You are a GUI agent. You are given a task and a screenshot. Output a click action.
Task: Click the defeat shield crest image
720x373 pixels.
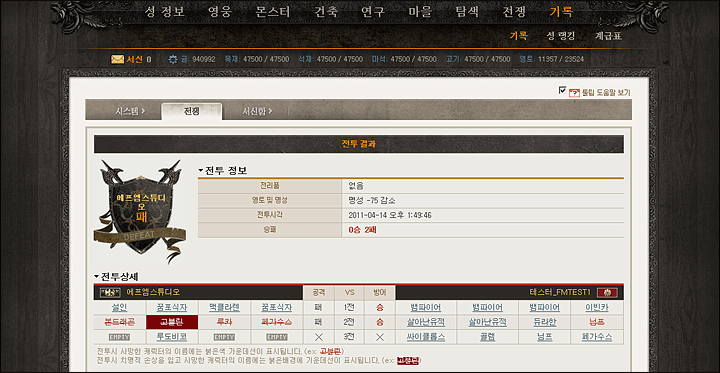(x=140, y=211)
